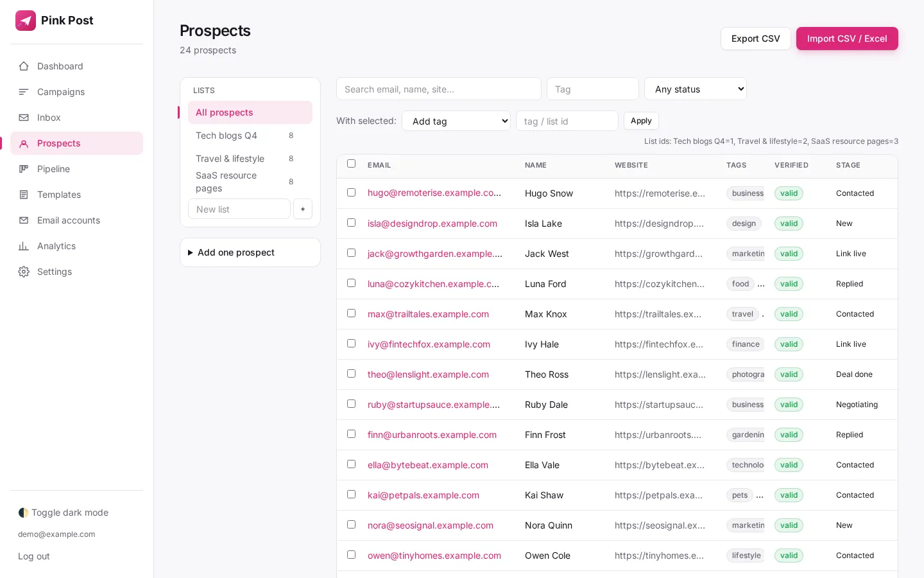
Task: Go to Pipeline in the sidebar
Action: [76, 169]
